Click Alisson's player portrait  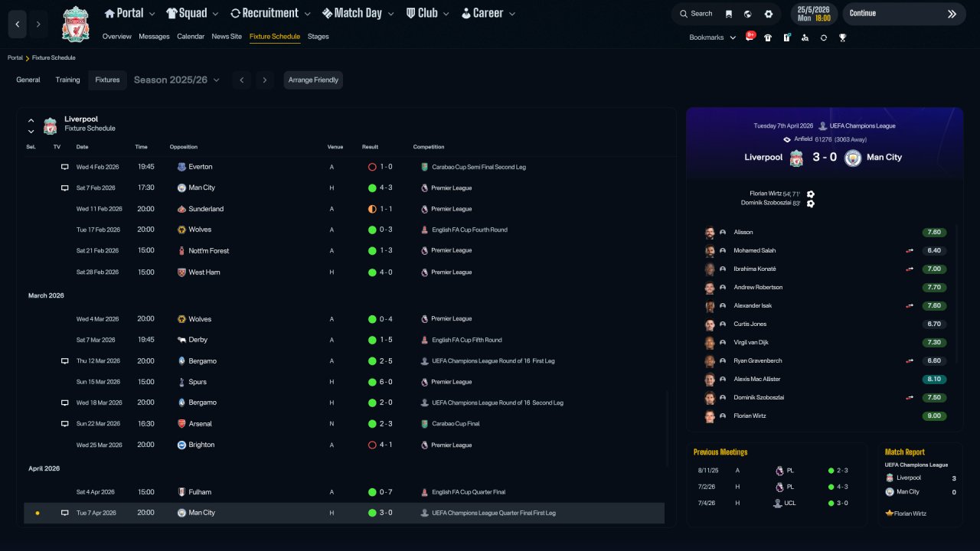[x=710, y=233]
